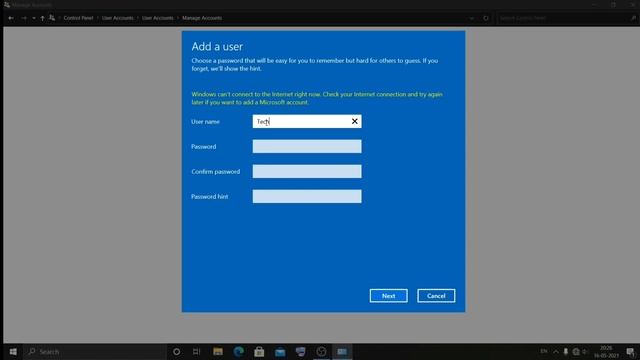
Task: Open the taskbar clock and date
Action: coord(606,351)
